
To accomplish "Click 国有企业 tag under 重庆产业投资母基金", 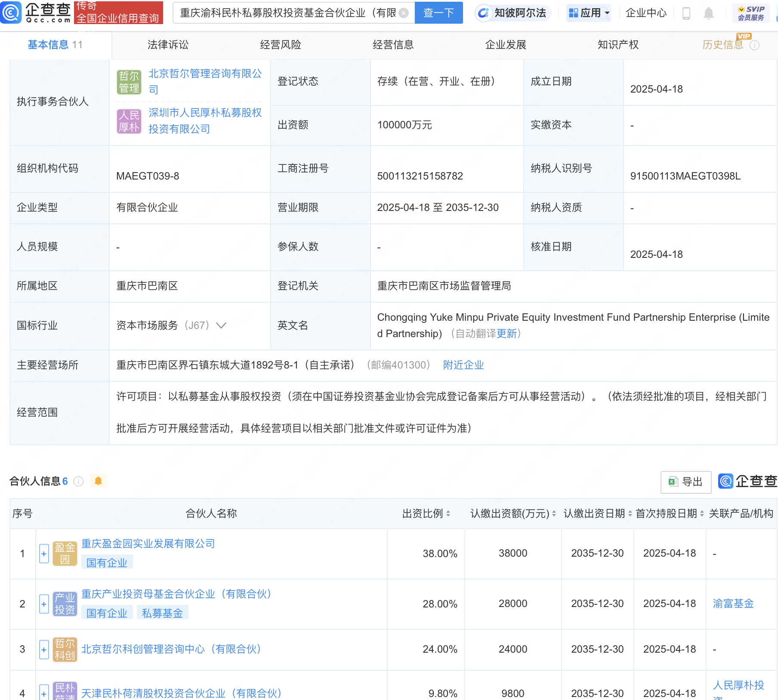I will (x=107, y=613).
